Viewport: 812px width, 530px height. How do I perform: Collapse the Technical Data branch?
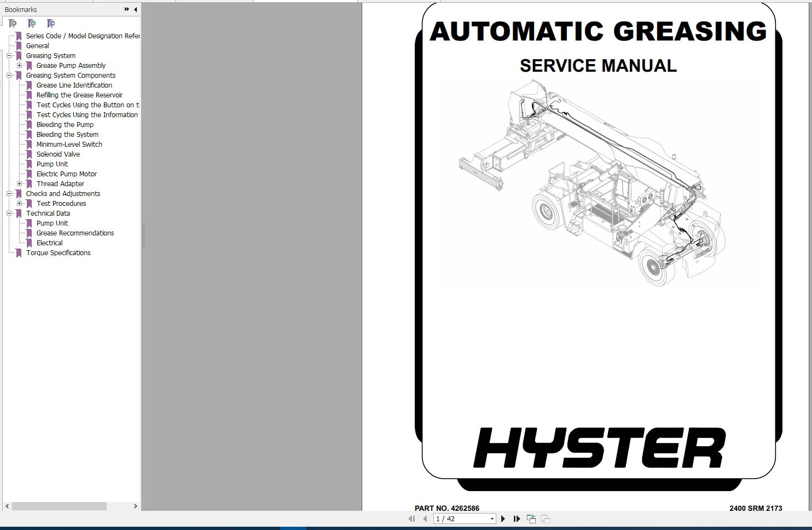coord(9,214)
